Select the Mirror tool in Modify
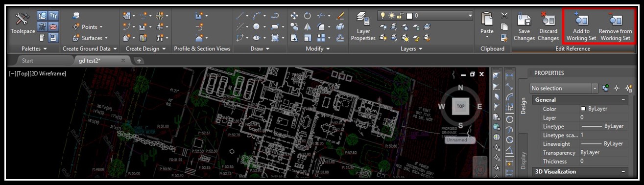Image resolution: width=644 pixels, height=185 pixels. coord(308,26)
